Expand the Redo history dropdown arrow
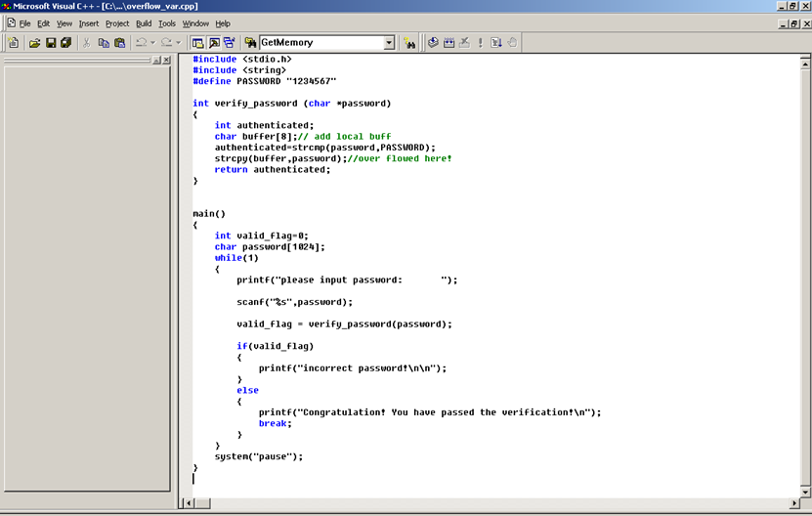The width and height of the screenshot is (812, 516). point(179,43)
